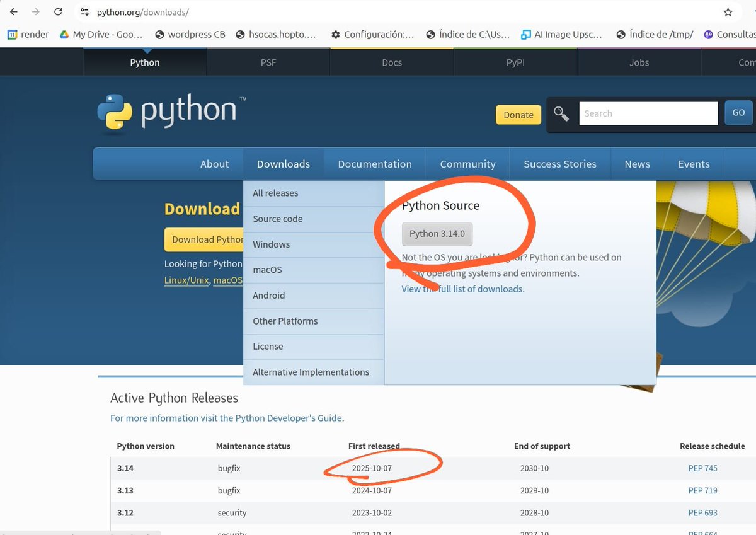Open the Success Stories menu

tap(560, 164)
